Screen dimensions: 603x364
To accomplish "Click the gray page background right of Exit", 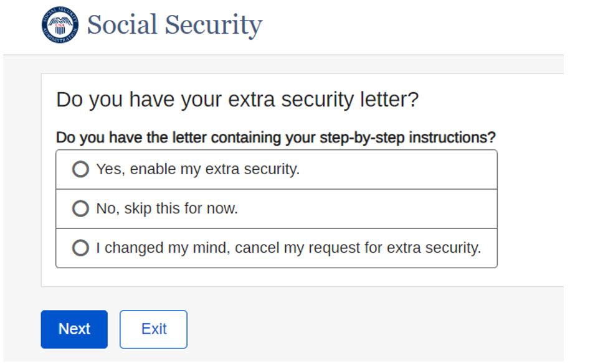I will [374, 329].
